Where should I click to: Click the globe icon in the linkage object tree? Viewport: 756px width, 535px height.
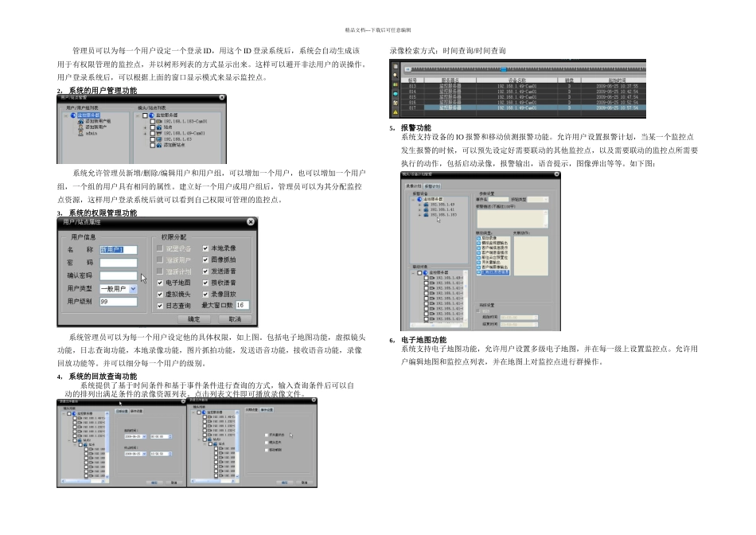(x=425, y=272)
